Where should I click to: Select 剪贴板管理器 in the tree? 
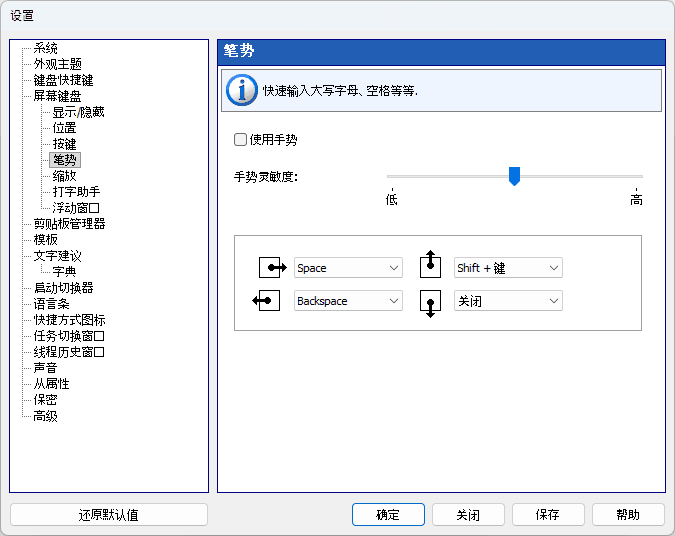click(x=69, y=224)
